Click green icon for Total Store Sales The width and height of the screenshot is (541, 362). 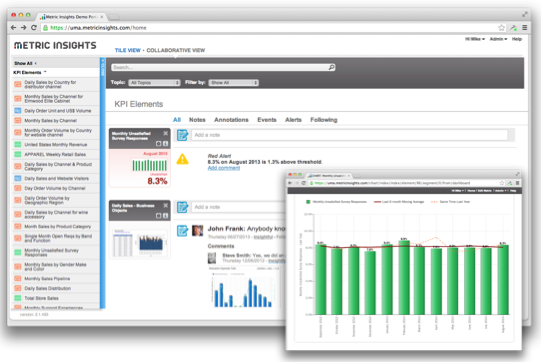[x=18, y=298]
